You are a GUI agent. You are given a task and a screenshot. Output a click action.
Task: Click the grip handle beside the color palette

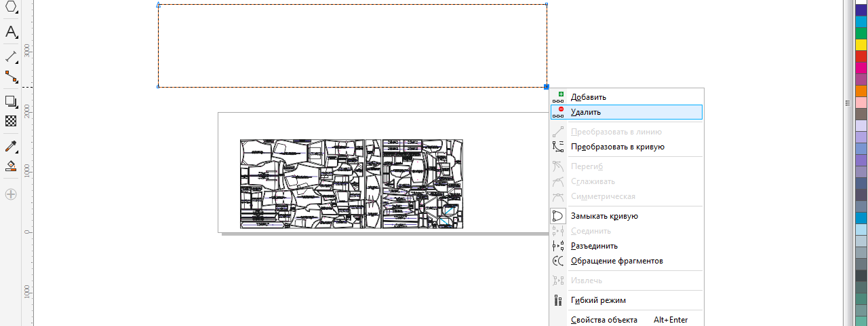point(847,103)
